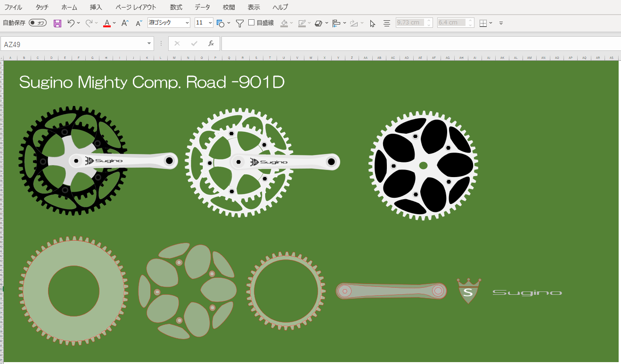Open the redo history dropdown arrow
This screenshot has width=621, height=364.
pyautogui.click(x=96, y=23)
